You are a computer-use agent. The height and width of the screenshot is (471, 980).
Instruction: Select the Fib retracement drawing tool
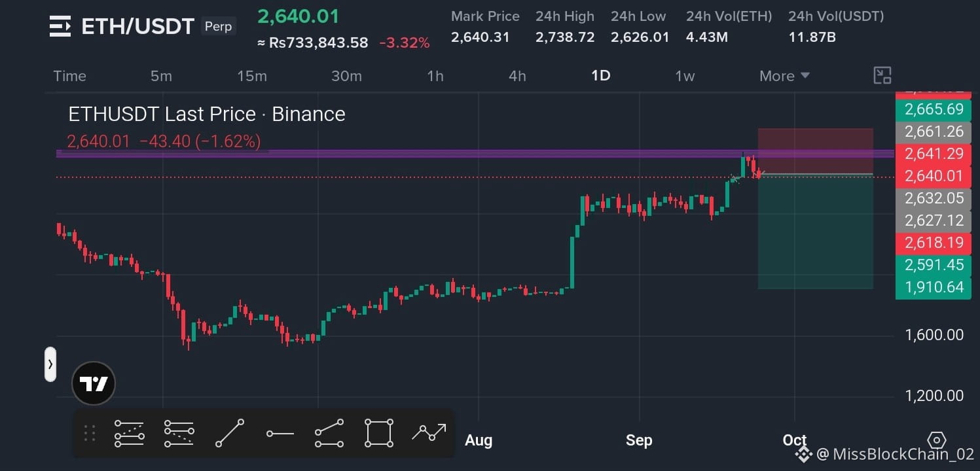(129, 433)
